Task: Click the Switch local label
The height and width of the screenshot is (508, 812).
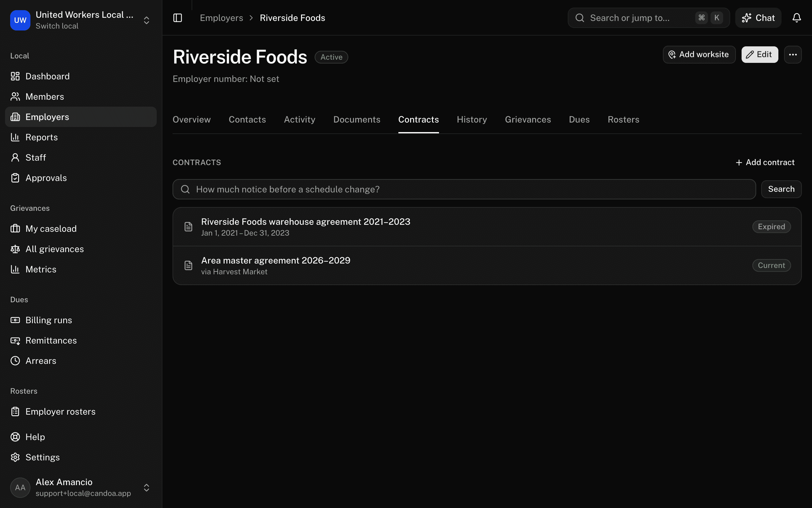Action: [57, 26]
